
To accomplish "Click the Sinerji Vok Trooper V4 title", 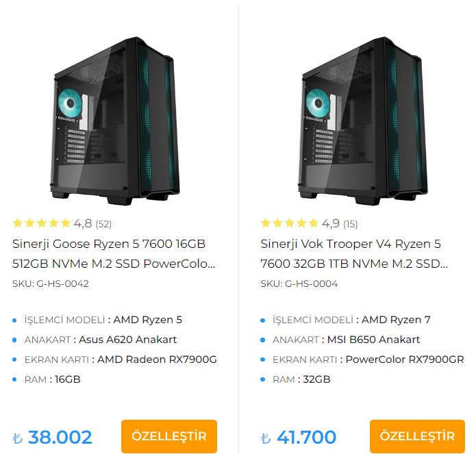I will pyautogui.click(x=354, y=253).
